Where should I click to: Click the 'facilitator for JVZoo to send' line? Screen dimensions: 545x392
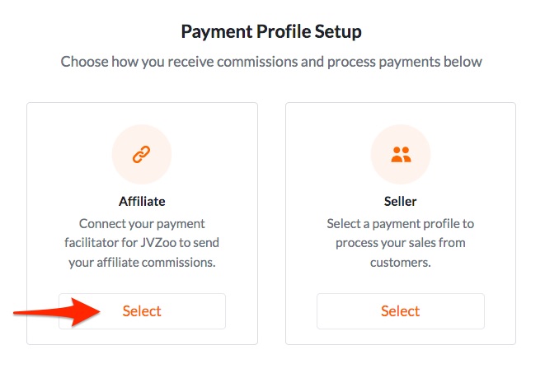142,242
